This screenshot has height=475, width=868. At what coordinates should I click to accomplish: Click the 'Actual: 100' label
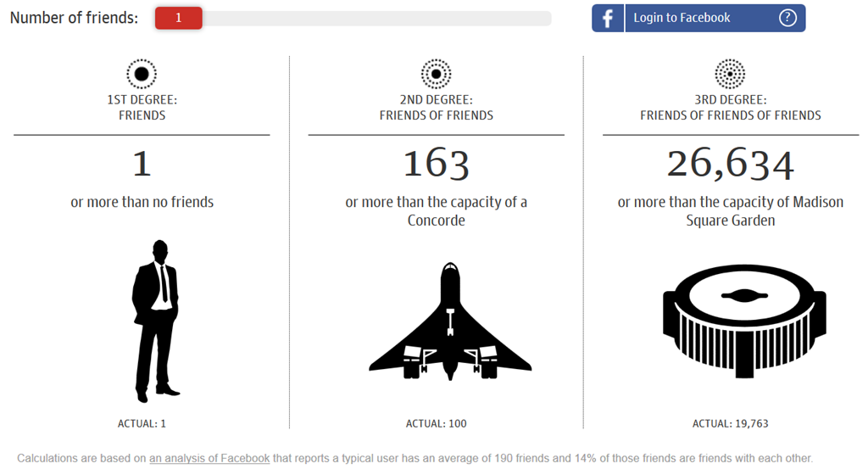[x=436, y=423]
